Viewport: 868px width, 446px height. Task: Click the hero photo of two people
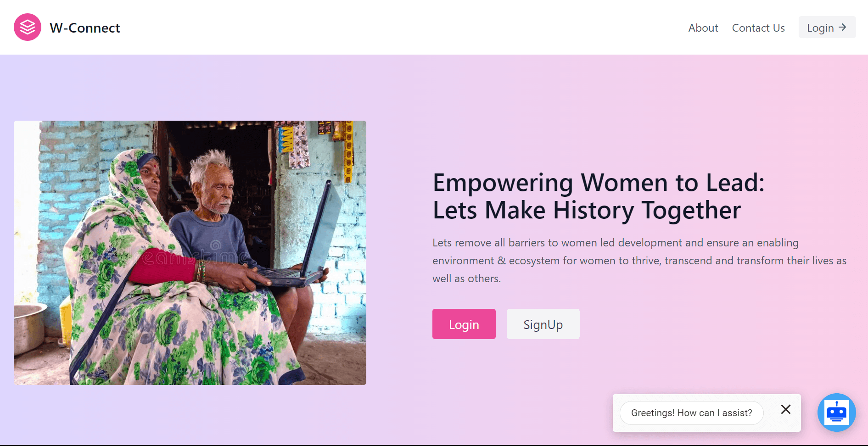(190, 253)
